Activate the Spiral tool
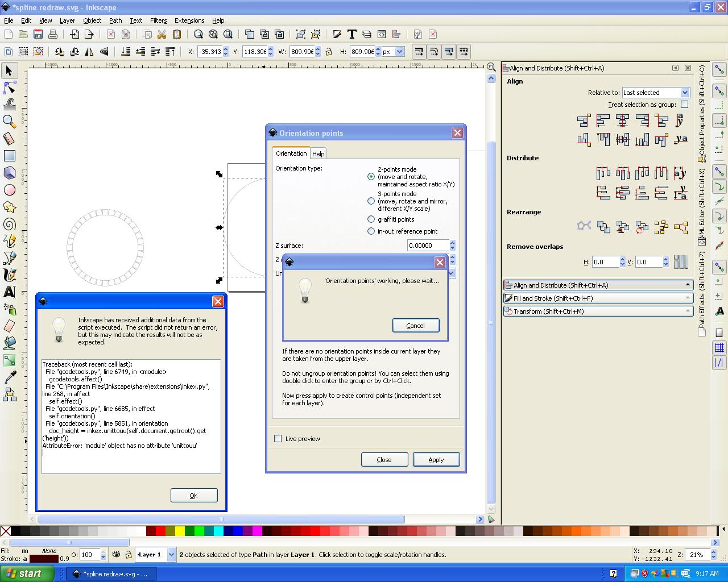This screenshot has width=728, height=582. click(9, 224)
